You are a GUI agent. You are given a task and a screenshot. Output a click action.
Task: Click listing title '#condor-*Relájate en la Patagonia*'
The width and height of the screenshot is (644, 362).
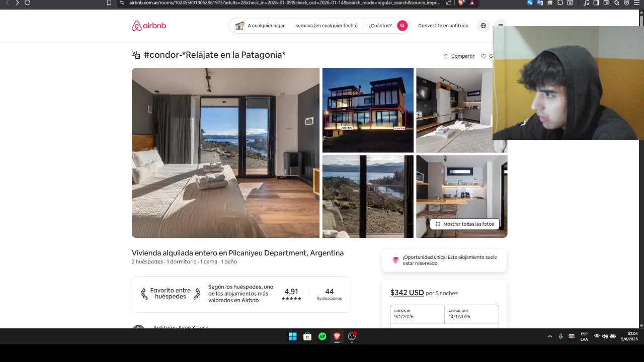coord(215,55)
